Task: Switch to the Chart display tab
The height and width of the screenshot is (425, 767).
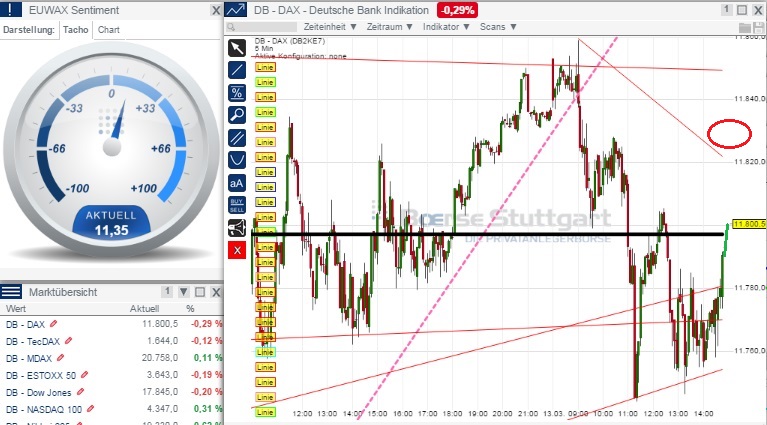Action: pyautogui.click(x=109, y=30)
